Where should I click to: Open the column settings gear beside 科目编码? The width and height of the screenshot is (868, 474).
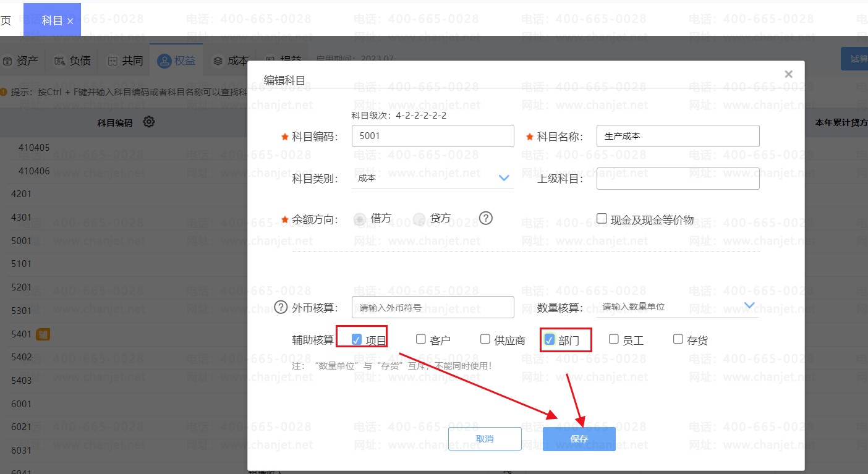148,122
